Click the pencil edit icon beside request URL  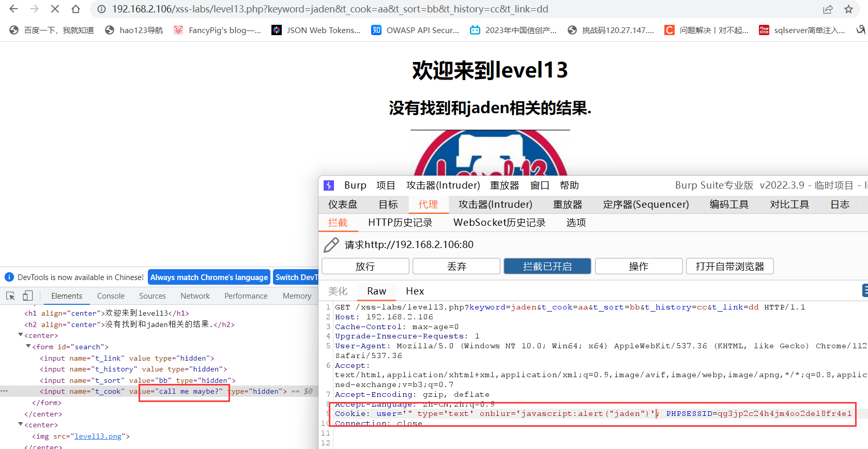[331, 244]
